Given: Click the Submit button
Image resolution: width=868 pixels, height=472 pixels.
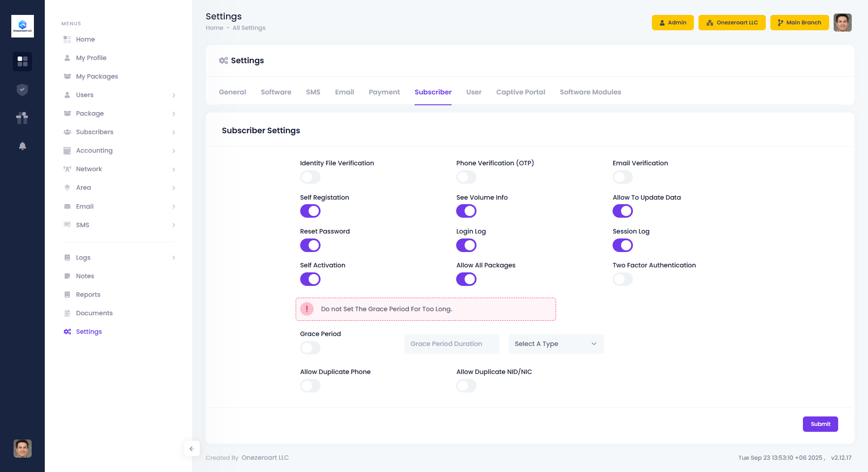Looking at the screenshot, I should [820, 424].
